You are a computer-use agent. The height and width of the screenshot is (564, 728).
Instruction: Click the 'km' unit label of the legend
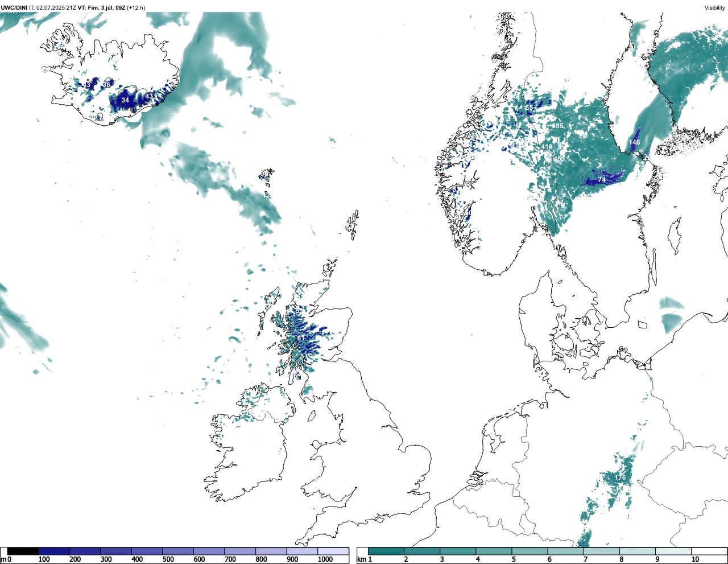coord(362,559)
